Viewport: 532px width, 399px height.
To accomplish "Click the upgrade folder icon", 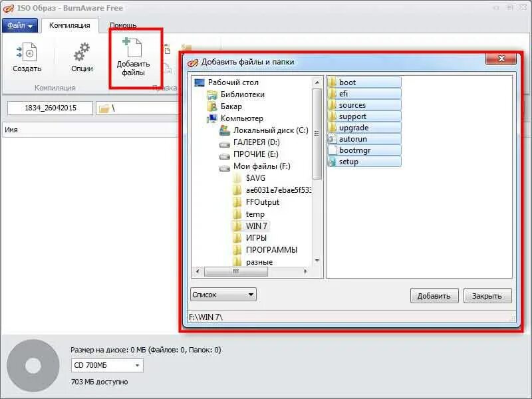I will click(332, 128).
